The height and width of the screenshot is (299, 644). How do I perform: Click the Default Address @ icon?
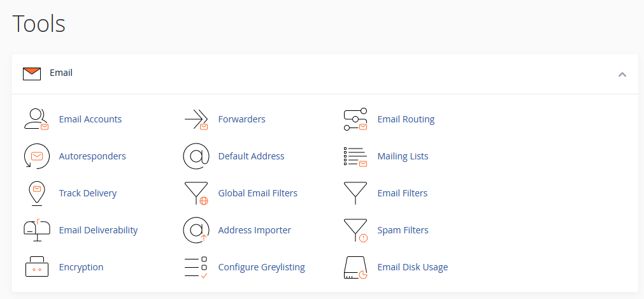tap(196, 156)
